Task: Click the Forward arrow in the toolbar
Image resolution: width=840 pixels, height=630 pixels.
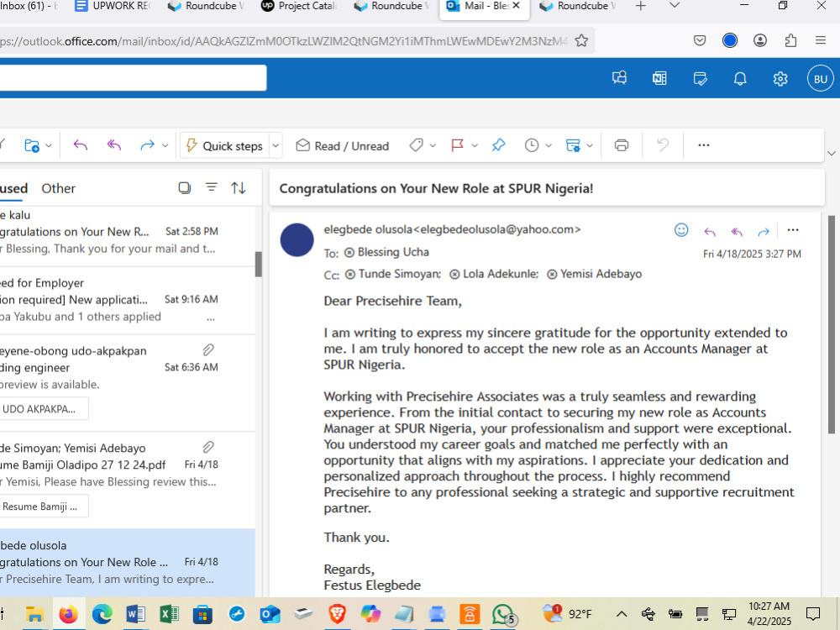Action: coord(147,145)
